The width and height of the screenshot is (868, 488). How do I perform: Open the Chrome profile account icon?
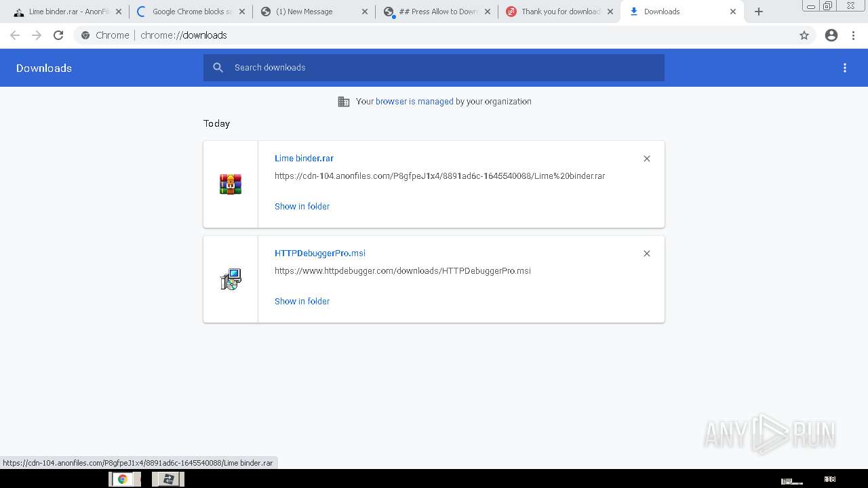pos(831,35)
